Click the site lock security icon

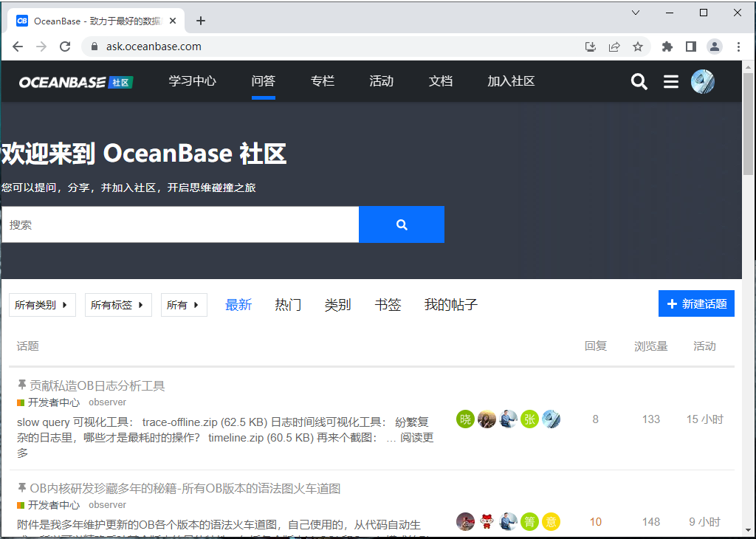[94, 47]
